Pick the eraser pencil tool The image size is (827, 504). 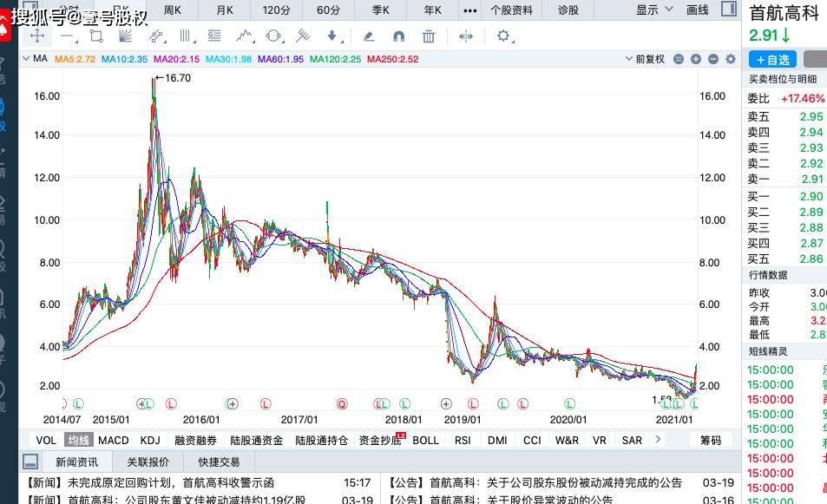point(368,36)
